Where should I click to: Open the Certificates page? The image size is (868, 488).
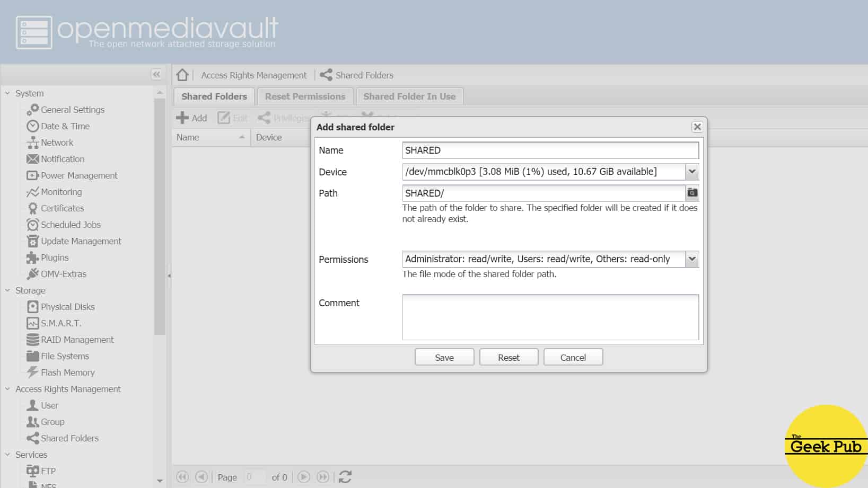point(55,208)
